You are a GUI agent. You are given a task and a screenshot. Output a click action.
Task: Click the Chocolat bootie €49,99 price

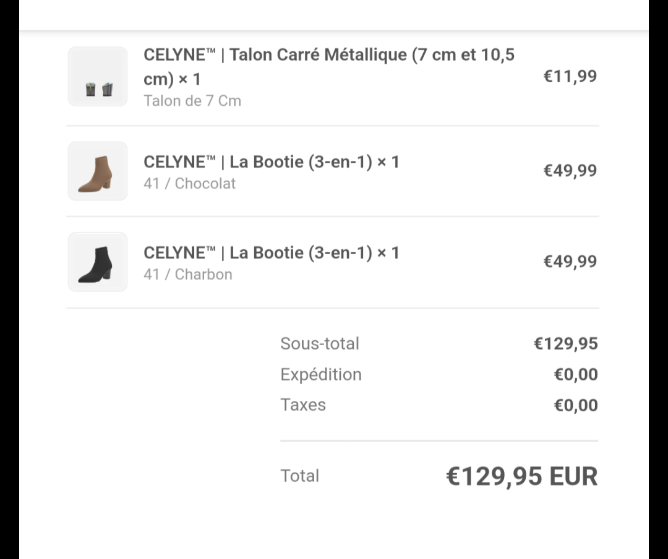click(570, 170)
